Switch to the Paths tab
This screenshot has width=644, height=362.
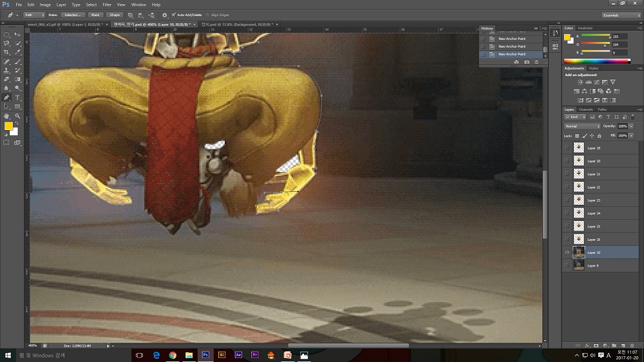[x=602, y=110]
